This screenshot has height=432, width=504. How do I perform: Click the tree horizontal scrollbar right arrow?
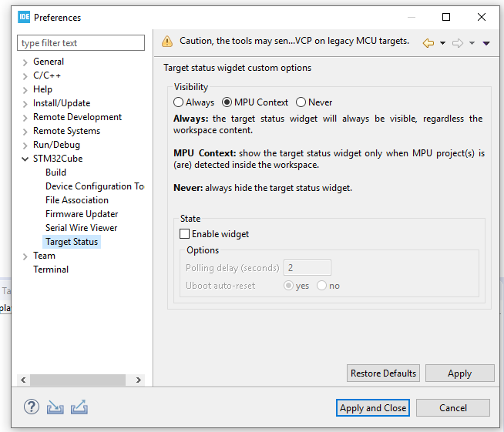[x=139, y=380]
